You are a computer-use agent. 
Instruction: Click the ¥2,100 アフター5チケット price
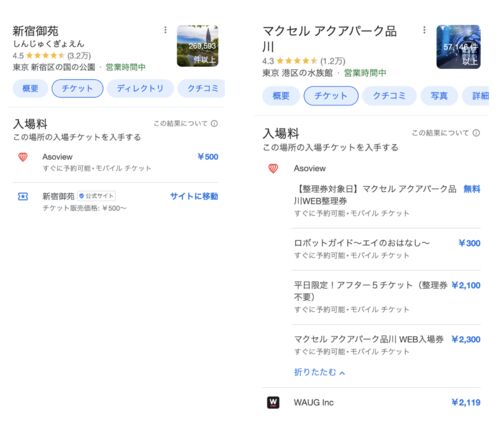coord(466,285)
